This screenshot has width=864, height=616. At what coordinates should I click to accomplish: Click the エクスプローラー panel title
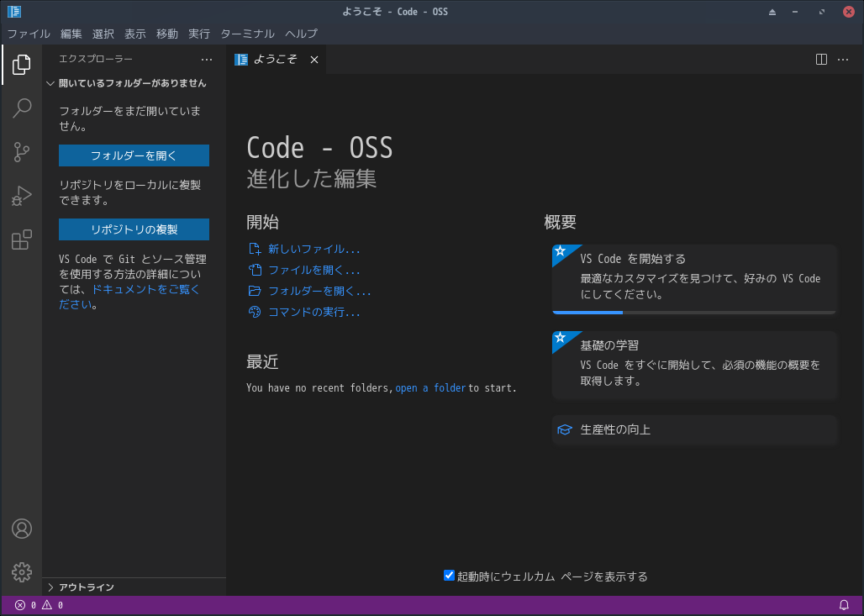coord(96,59)
